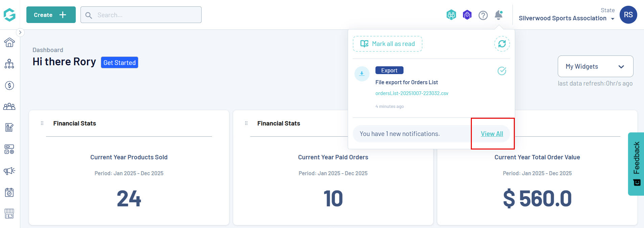Open the calendar events sidebar icon
Screen dimensions: 644x228
9,192
